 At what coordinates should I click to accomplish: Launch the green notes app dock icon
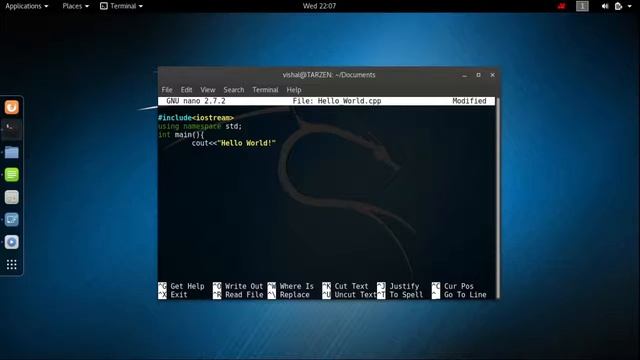coord(11,175)
